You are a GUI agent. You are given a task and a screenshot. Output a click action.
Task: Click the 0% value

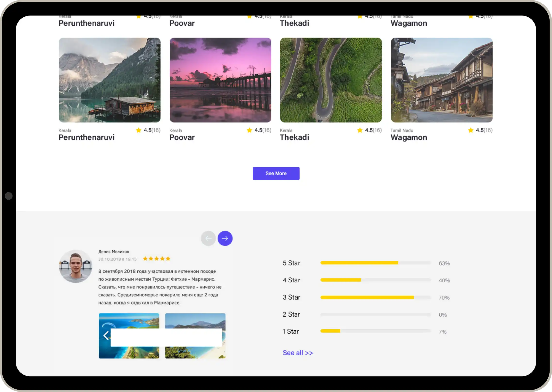click(443, 315)
